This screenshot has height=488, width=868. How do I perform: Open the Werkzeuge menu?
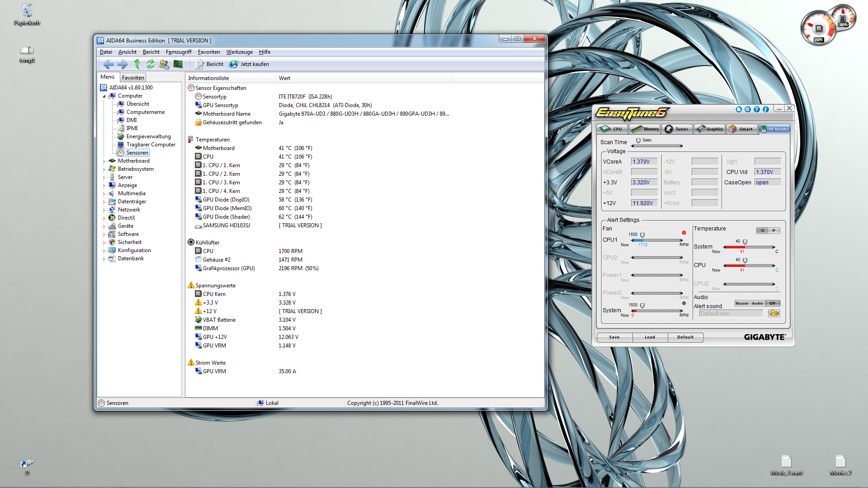click(239, 52)
